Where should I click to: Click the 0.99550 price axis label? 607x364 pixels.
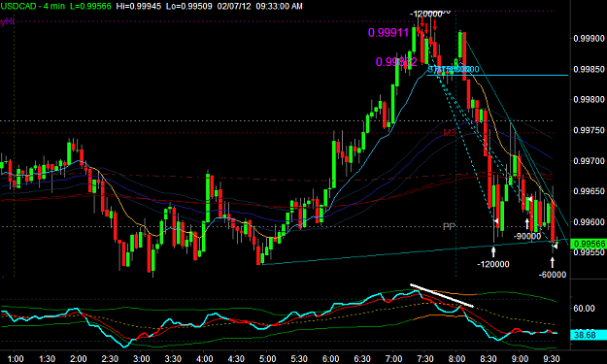tap(589, 252)
